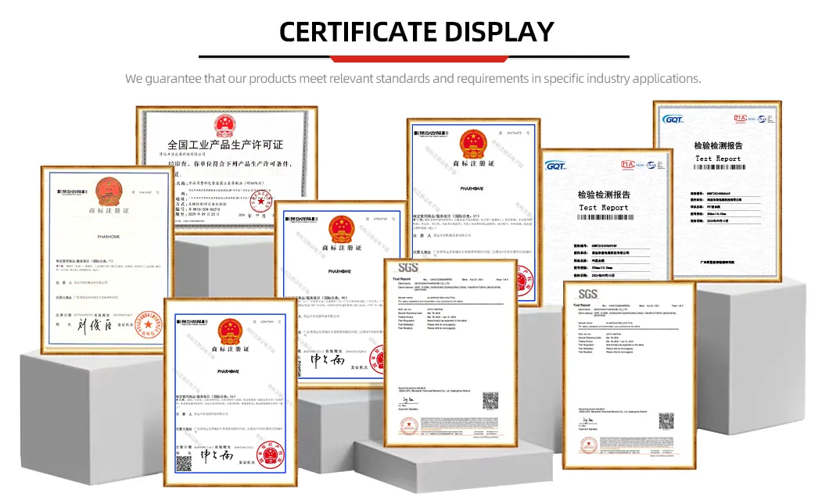Screen dimensions: 829x504
Task: Scan the QR code on the front SGS report
Action: point(491,399)
